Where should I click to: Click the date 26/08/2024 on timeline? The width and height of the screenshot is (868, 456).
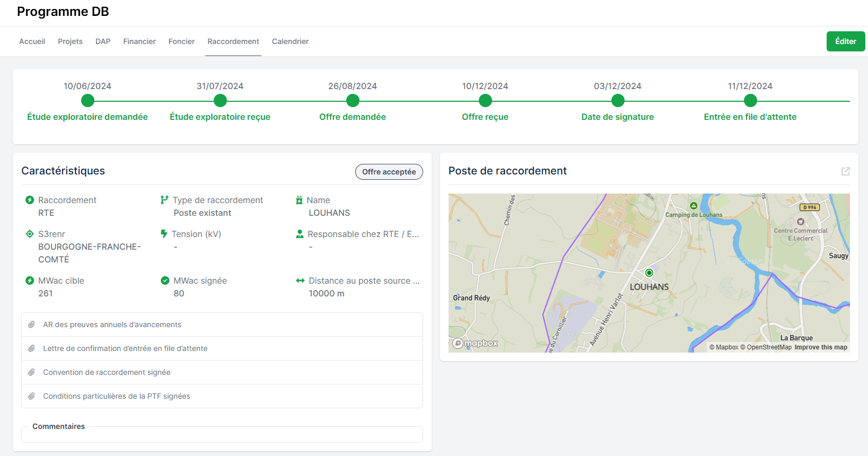pyautogui.click(x=353, y=86)
